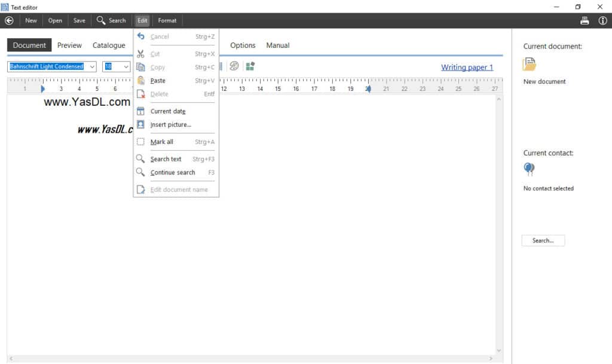Click the No contact selected label
The width and height of the screenshot is (612, 364).
point(549,188)
